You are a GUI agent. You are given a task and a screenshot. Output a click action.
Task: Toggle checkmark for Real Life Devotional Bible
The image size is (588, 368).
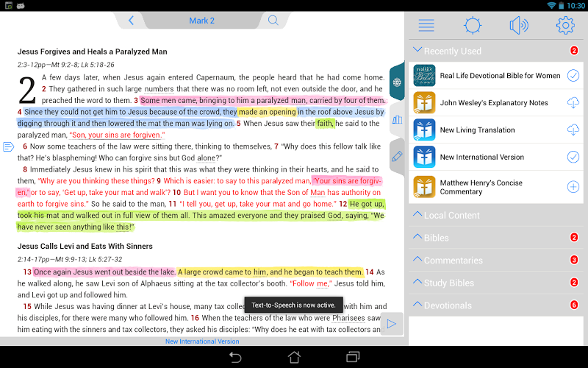click(573, 76)
